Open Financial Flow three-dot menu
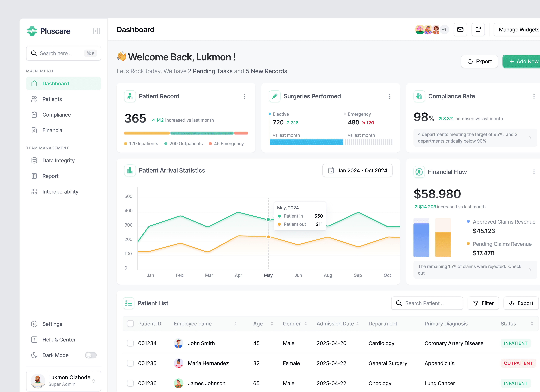Screen dimensions: 540x392 pos(534,172)
